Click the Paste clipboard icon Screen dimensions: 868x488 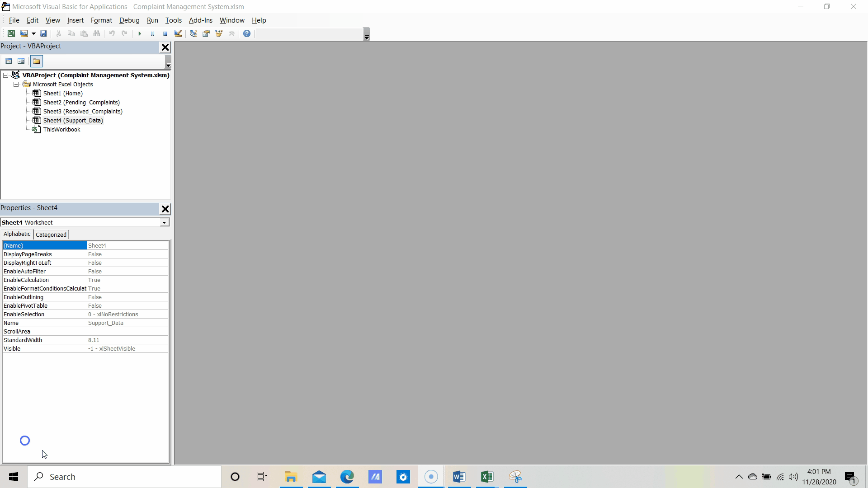click(84, 33)
